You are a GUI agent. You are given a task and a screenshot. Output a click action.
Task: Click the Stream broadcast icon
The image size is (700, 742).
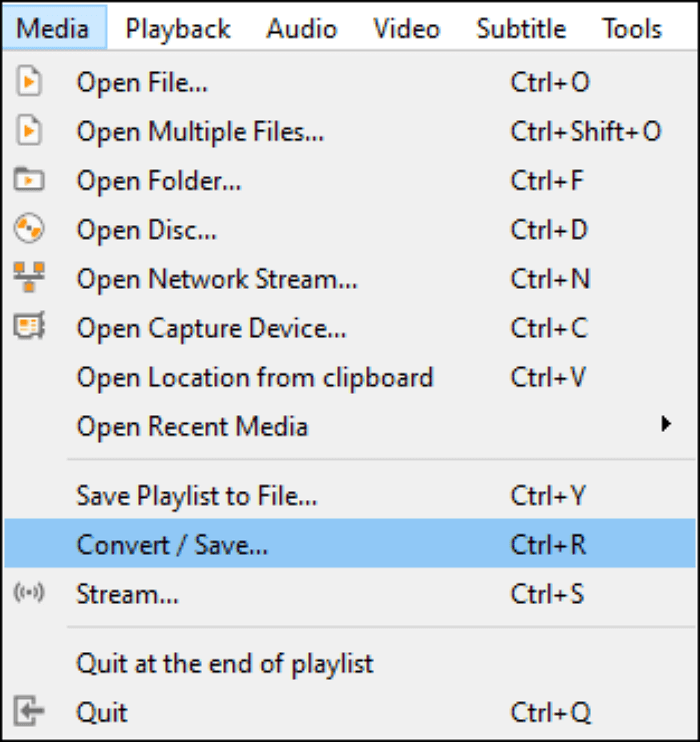tap(30, 594)
